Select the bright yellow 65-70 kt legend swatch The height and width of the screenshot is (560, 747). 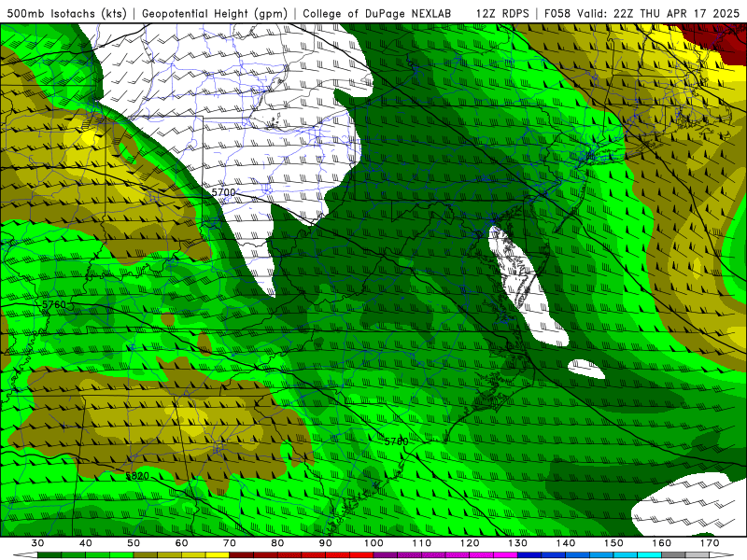click(218, 555)
